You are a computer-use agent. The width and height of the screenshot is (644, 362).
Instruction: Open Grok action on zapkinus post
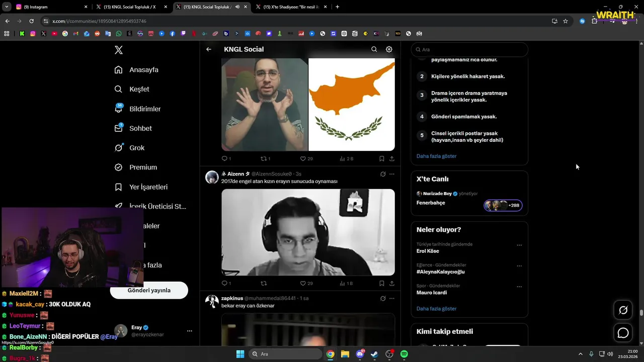coord(383,298)
